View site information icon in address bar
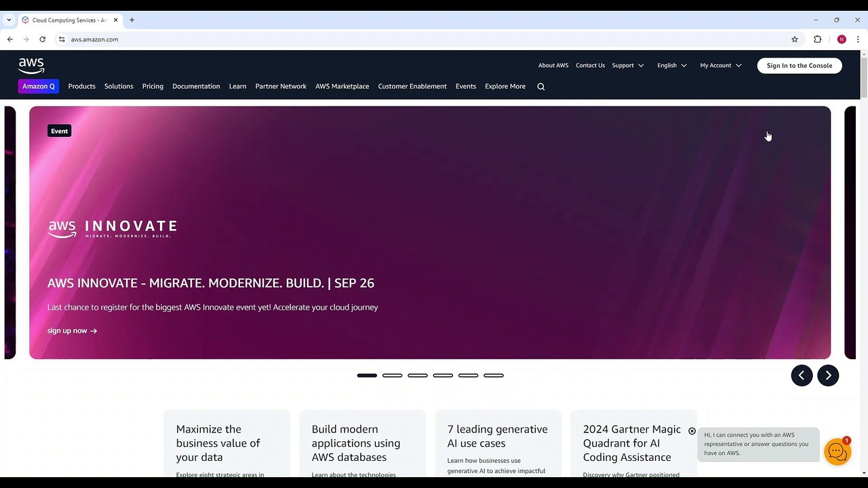Screen dimensions: 868x488 coord(62,39)
